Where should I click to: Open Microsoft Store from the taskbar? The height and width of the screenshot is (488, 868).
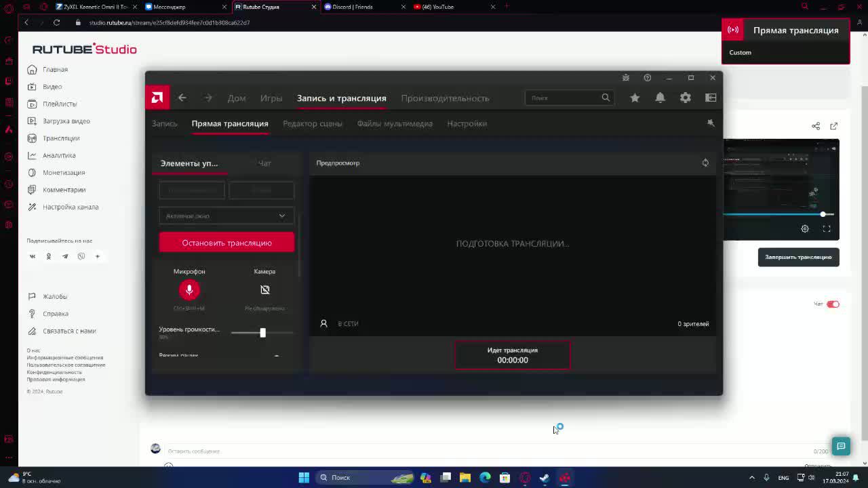click(505, 478)
